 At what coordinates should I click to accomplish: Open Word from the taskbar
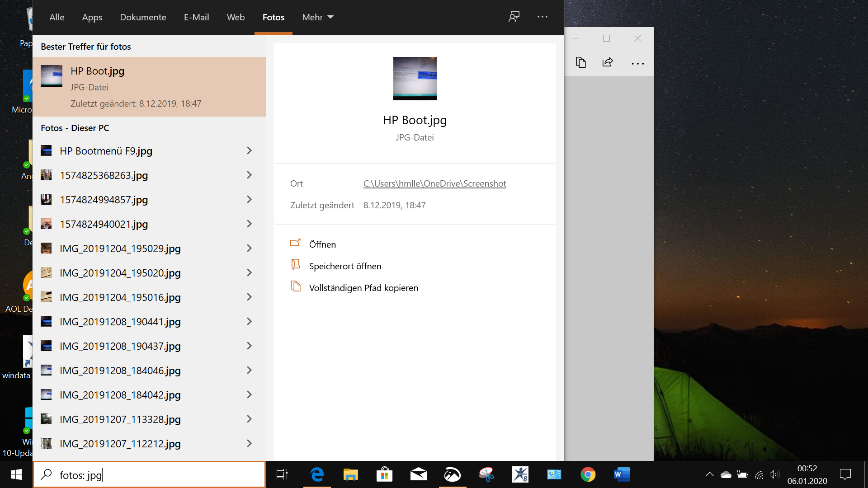[622, 474]
